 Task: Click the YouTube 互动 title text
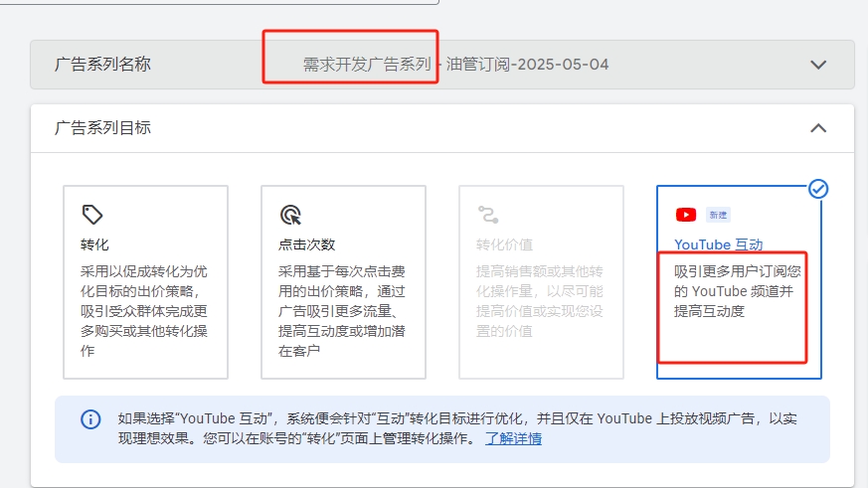[x=719, y=244]
